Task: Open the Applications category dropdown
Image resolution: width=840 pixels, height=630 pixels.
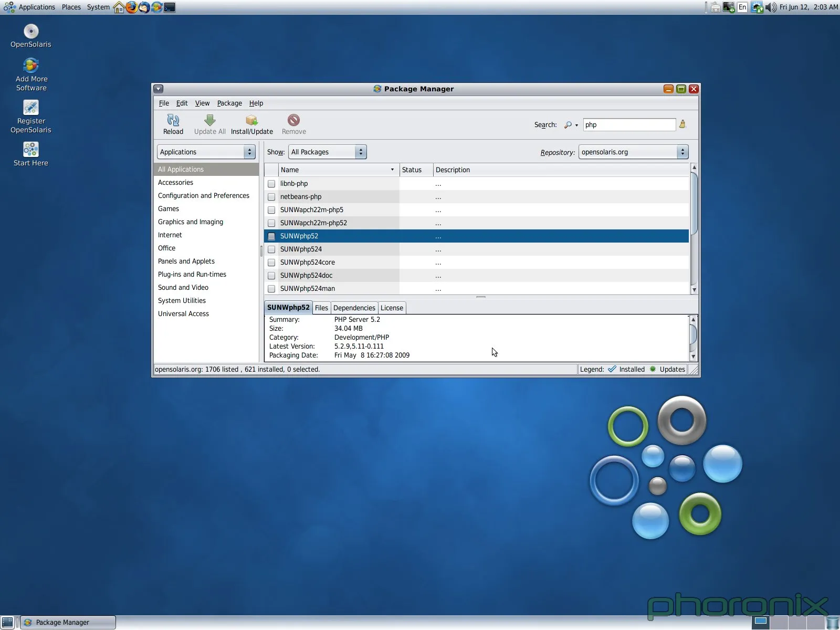Action: coord(206,152)
